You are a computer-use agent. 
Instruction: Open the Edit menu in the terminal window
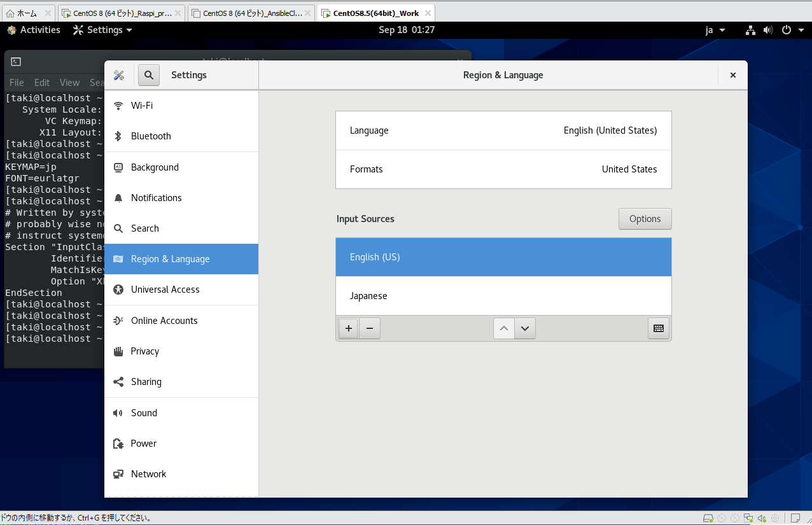[x=42, y=83]
